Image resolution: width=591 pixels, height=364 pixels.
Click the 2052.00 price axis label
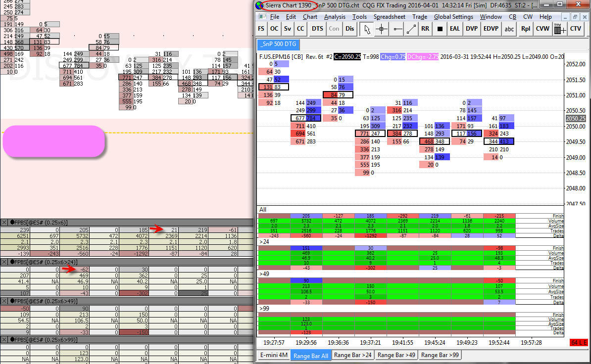pos(576,64)
